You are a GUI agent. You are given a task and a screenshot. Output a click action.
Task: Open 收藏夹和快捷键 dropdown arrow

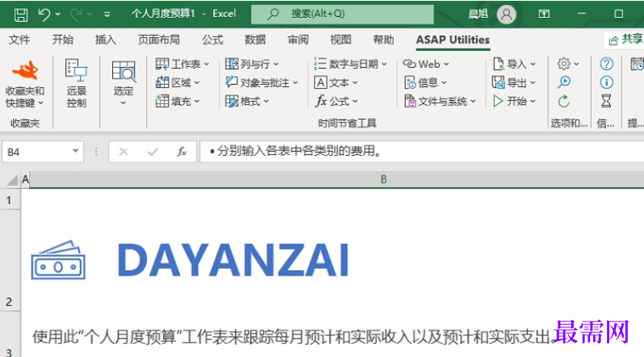tap(40, 103)
